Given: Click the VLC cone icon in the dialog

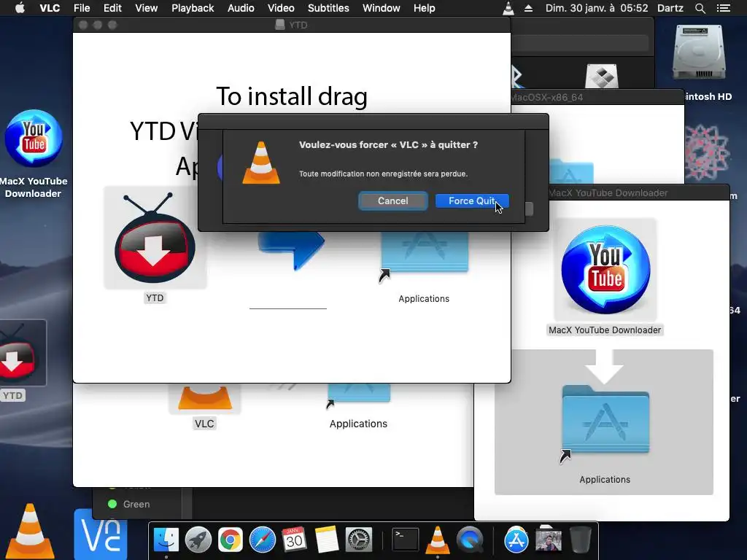Looking at the screenshot, I should (261, 163).
